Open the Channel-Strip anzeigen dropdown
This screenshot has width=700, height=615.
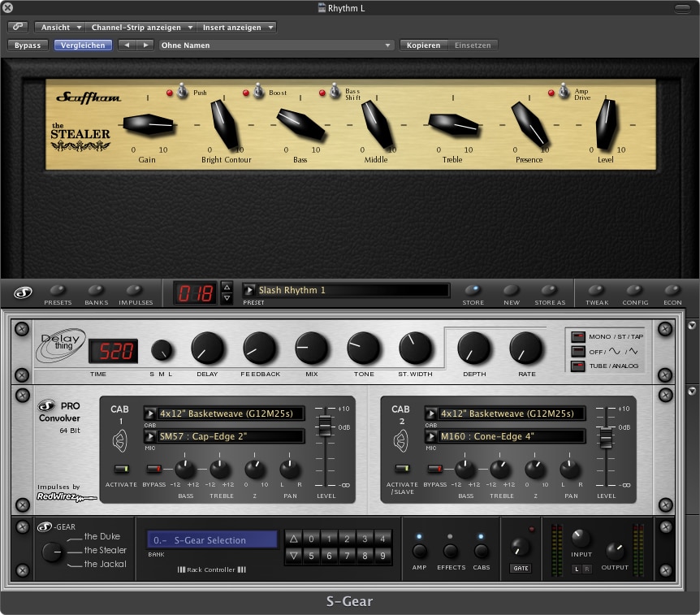[141, 28]
